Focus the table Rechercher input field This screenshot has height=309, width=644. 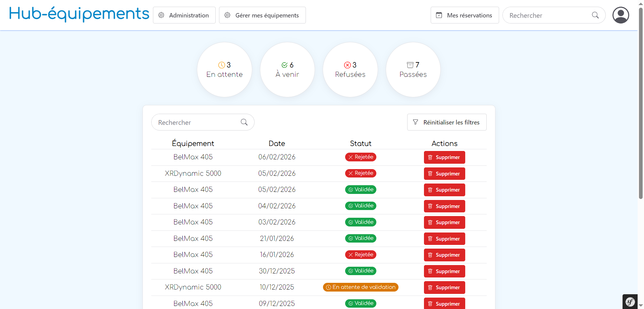196,122
